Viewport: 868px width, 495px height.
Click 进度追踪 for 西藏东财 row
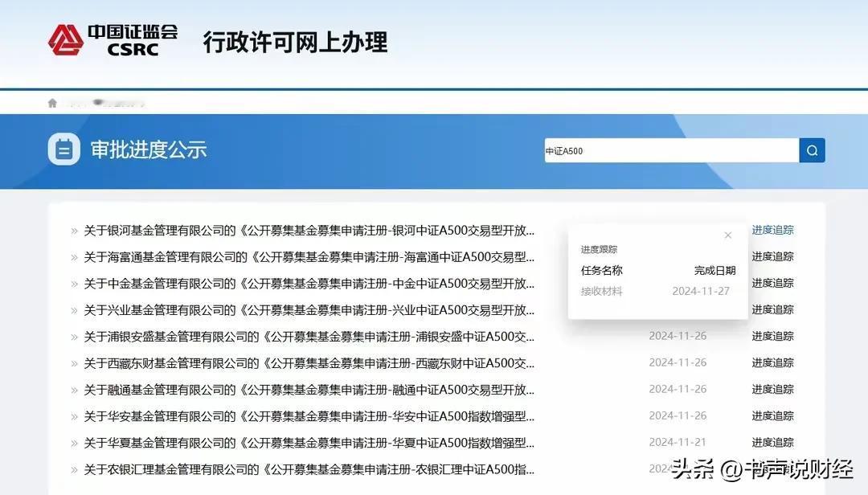click(773, 362)
